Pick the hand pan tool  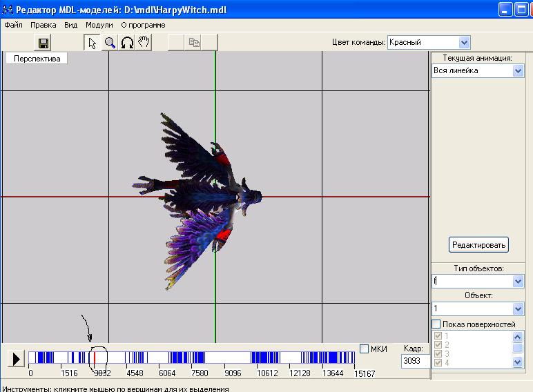(144, 43)
